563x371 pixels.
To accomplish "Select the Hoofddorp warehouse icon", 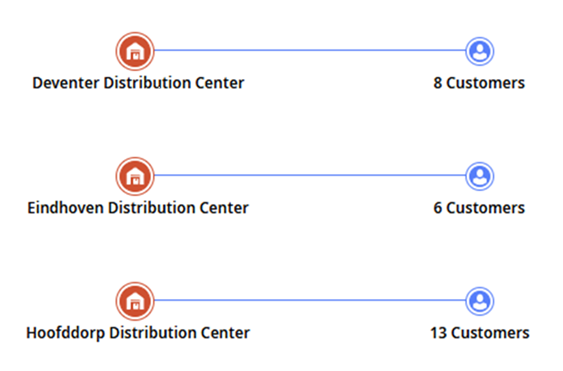I will click(135, 301).
